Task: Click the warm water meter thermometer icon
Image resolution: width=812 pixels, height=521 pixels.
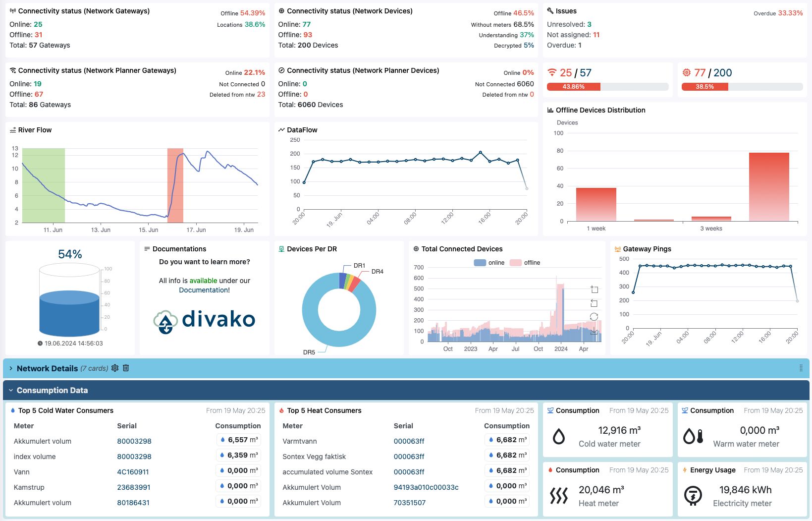Action: [x=693, y=436]
